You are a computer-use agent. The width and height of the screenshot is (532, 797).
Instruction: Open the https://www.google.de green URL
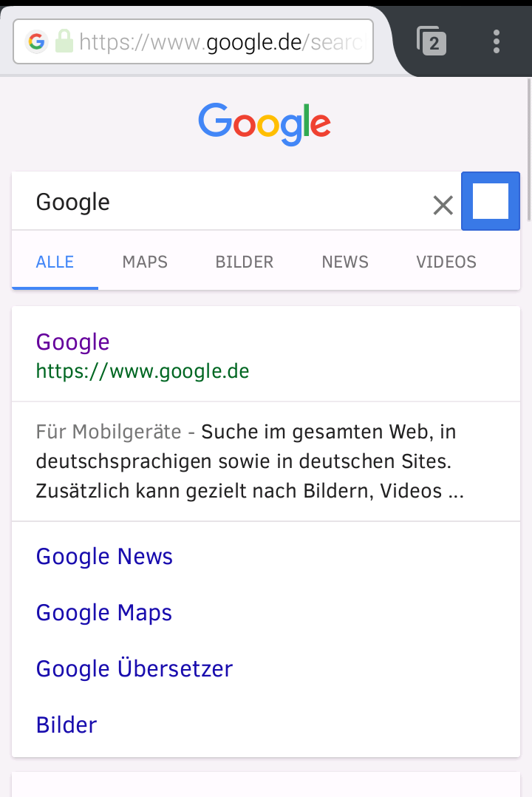tap(143, 371)
